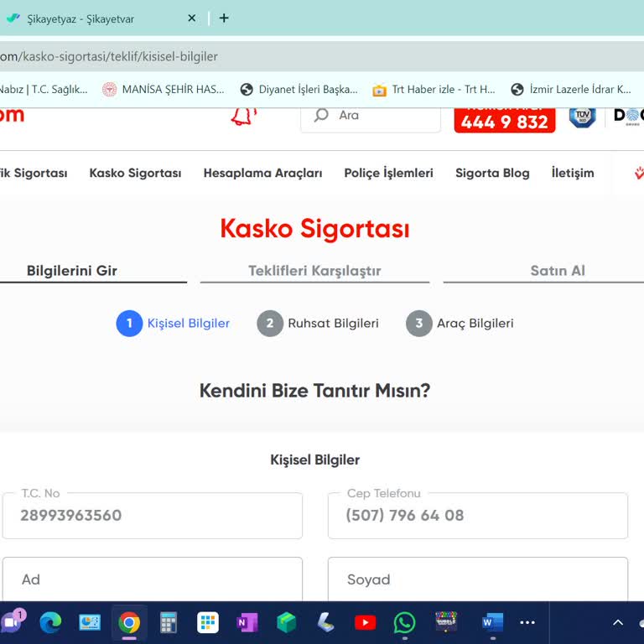This screenshot has width=644, height=644.
Task: Open Microsoft Word from the taskbar
Action: 492,623
